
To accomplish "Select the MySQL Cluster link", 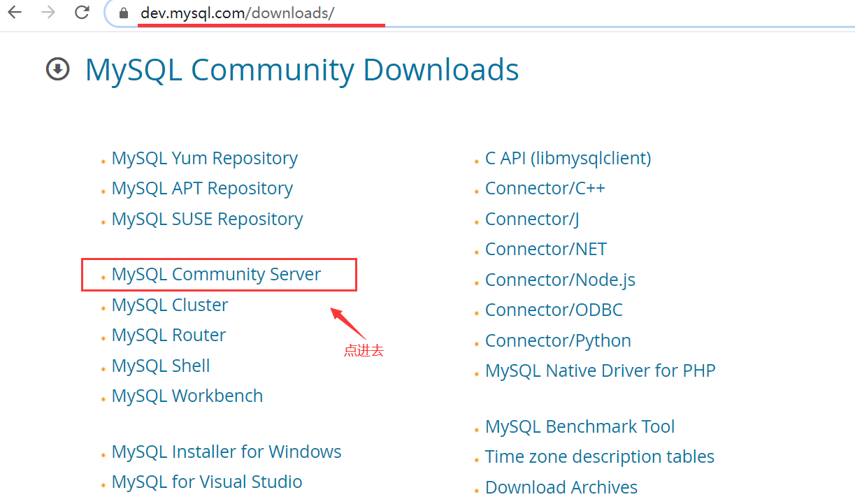I will tap(169, 305).
